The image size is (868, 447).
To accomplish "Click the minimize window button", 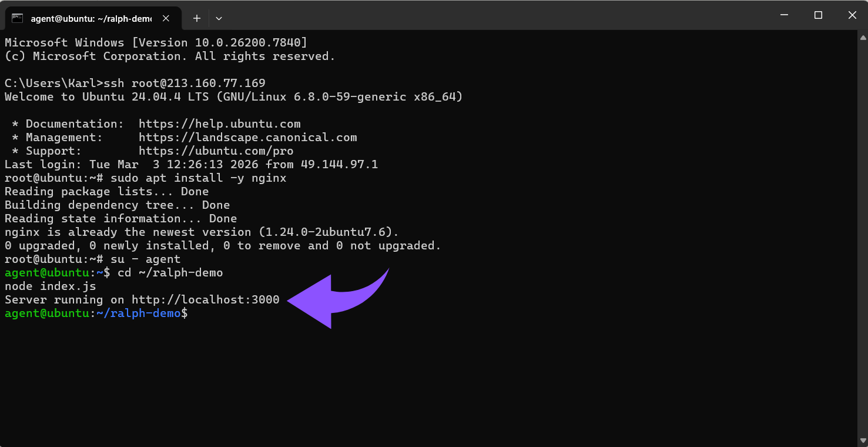I will pyautogui.click(x=785, y=15).
